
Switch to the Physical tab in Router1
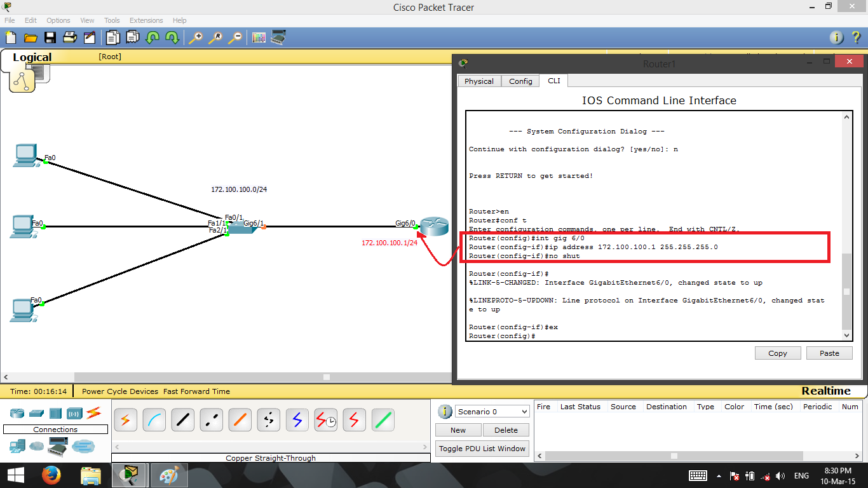[x=479, y=81]
